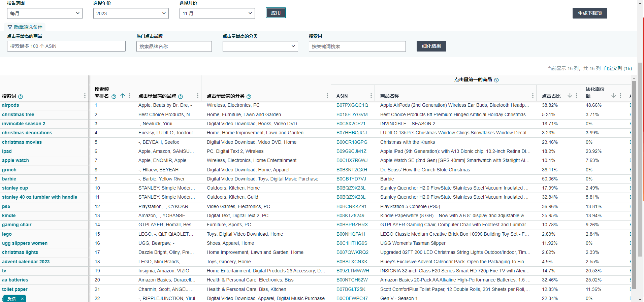Open ASIN link B00NTCH52W
The image size is (644, 302).
352,280
